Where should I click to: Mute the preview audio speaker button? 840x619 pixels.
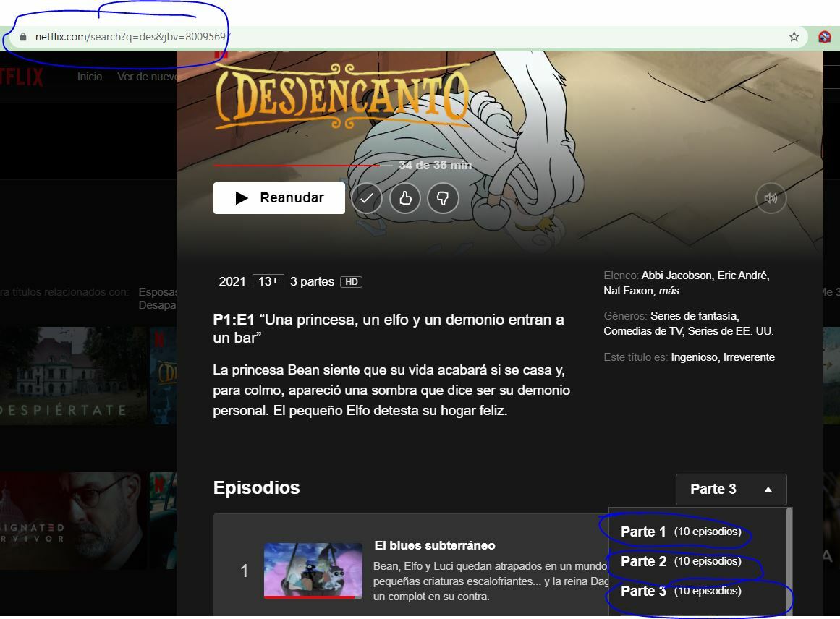pos(771,198)
